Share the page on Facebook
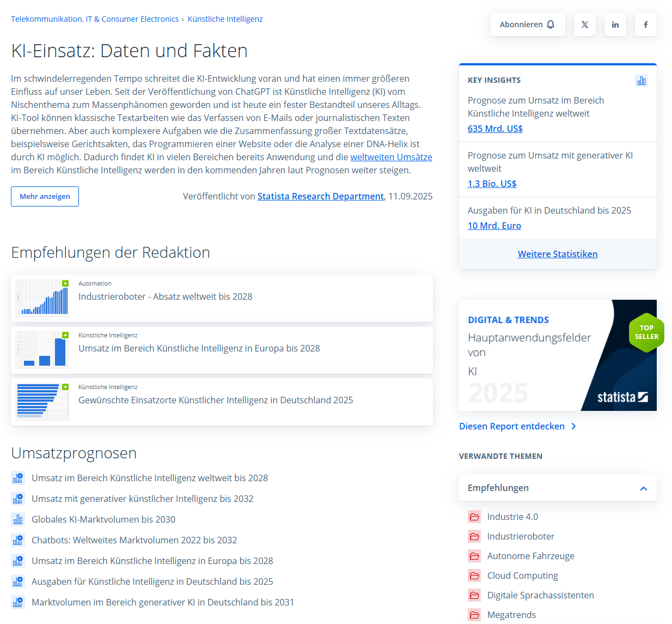The image size is (672, 624). tap(645, 25)
